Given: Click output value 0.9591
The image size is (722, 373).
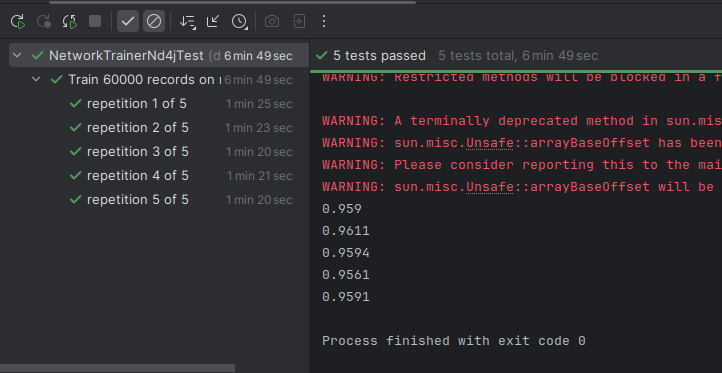Looking at the screenshot, I should [346, 297].
